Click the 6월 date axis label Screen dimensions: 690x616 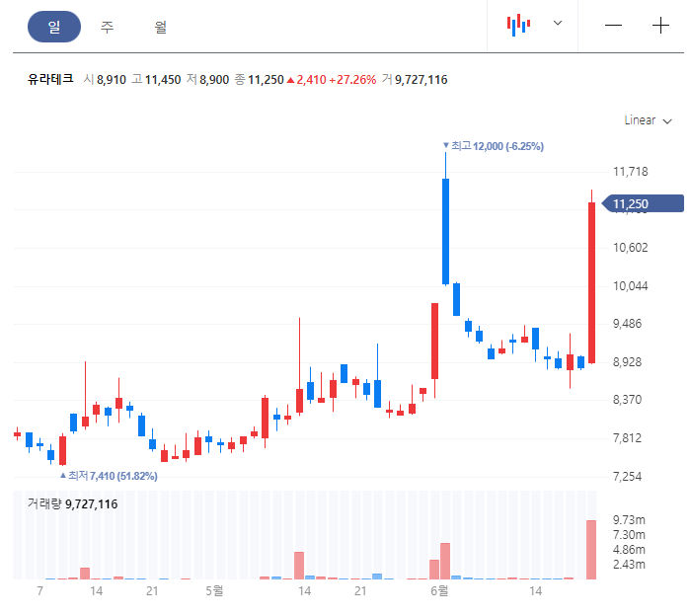pyautogui.click(x=439, y=591)
